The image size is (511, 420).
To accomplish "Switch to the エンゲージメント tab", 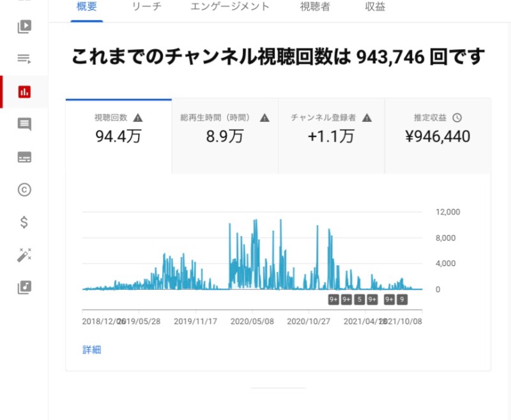I will [230, 6].
